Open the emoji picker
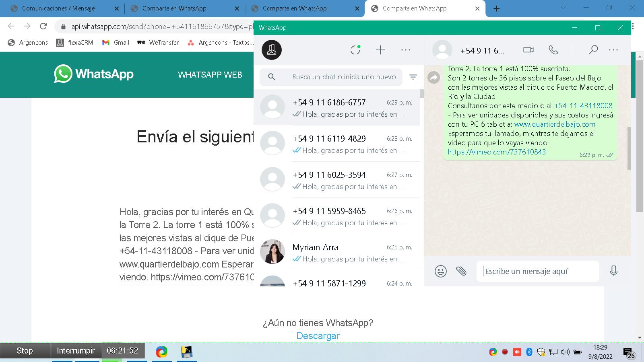The image size is (644, 362). pos(441,271)
